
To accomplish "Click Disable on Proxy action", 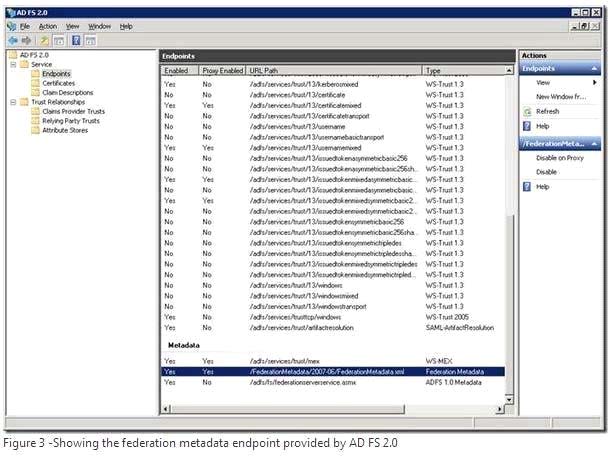I will tap(560, 158).
